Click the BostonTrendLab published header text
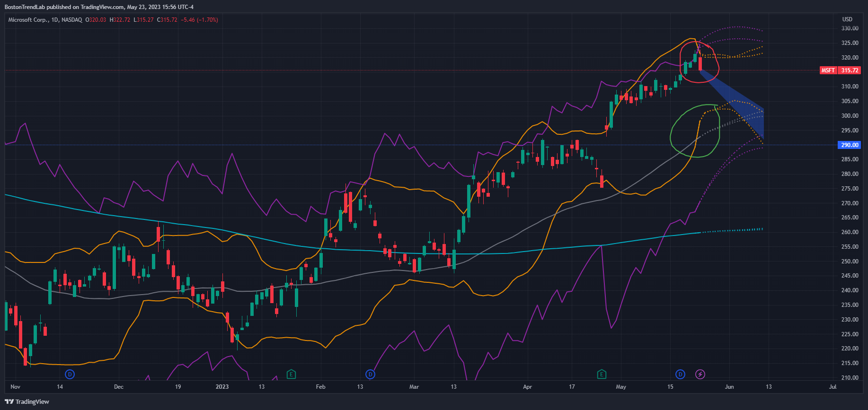 pyautogui.click(x=99, y=7)
